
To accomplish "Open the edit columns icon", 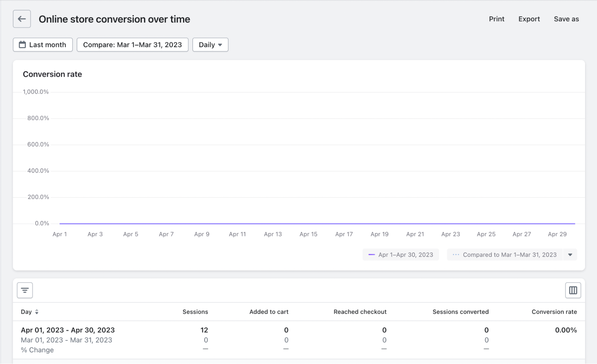I will point(573,290).
